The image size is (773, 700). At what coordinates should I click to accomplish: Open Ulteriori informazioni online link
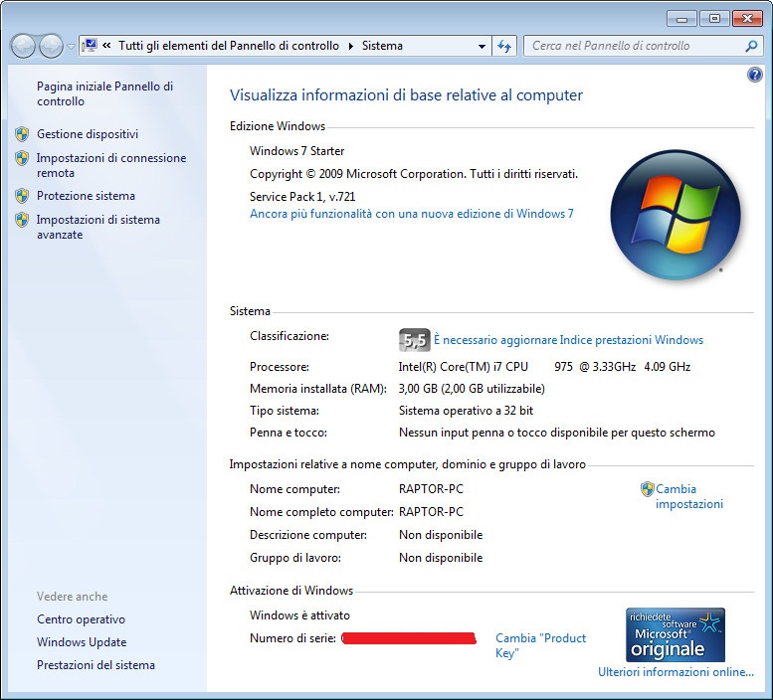point(676,672)
